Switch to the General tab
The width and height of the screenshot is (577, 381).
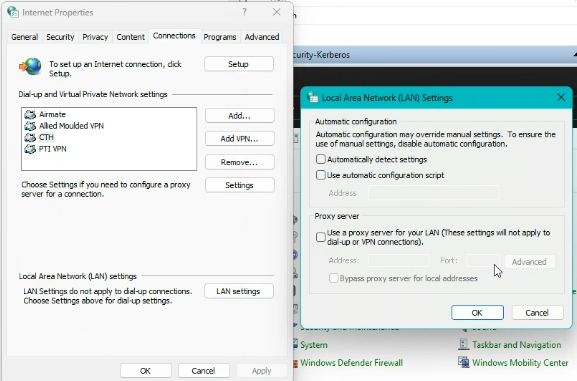coord(24,37)
